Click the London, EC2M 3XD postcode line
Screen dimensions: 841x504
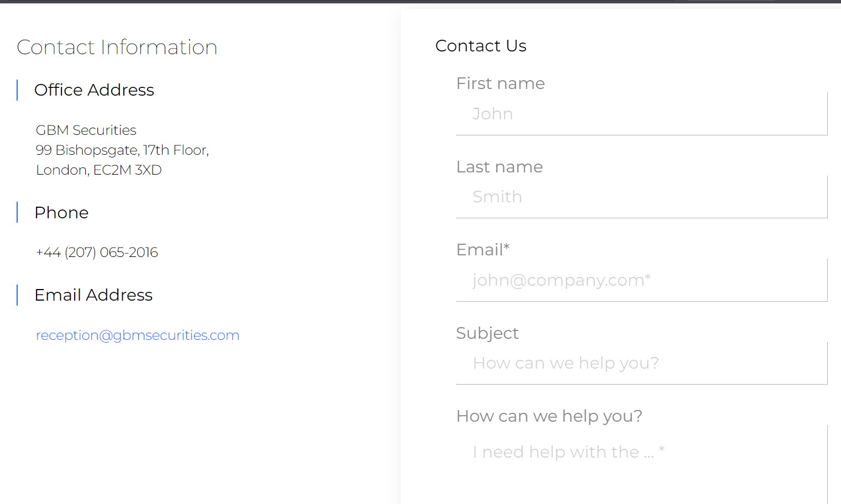click(99, 170)
